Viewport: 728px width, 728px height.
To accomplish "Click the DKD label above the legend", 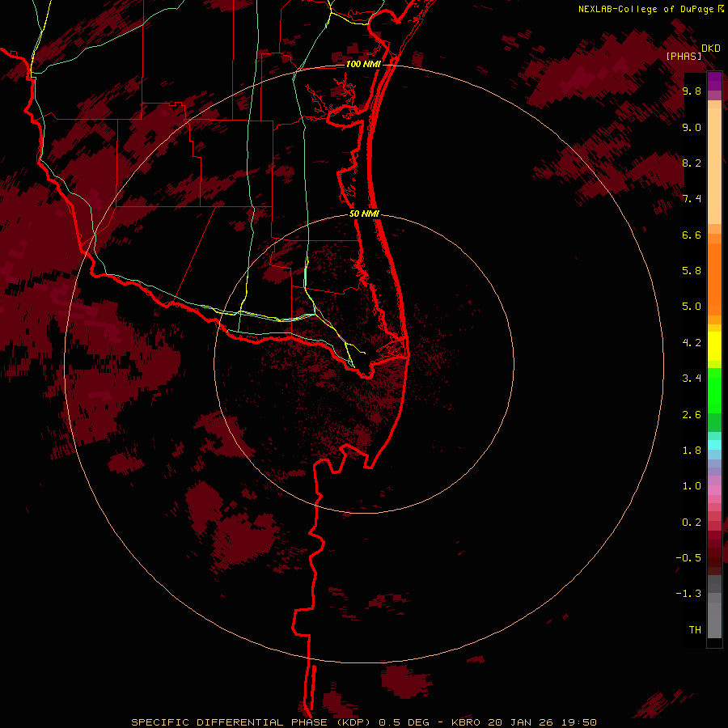I will (x=711, y=49).
